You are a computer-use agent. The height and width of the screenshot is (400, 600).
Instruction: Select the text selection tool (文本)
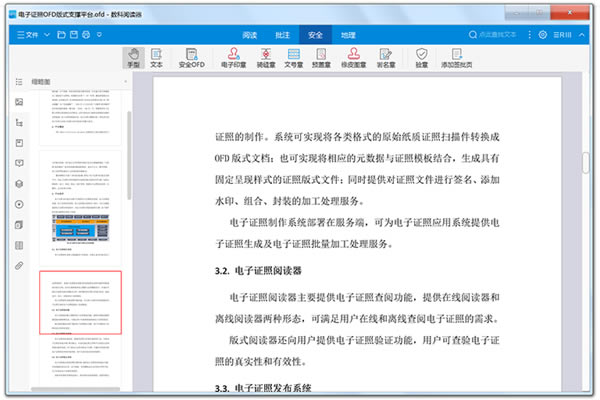(x=157, y=58)
